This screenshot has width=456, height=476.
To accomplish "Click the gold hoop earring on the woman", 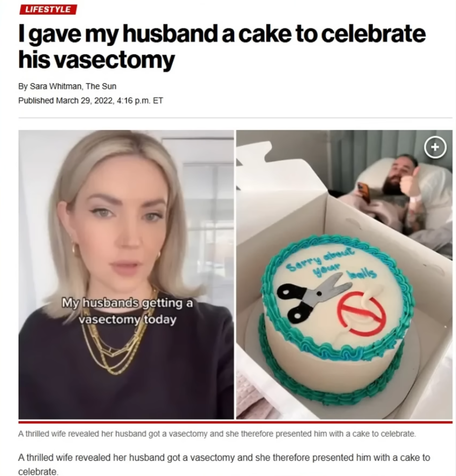I will 75,249.
